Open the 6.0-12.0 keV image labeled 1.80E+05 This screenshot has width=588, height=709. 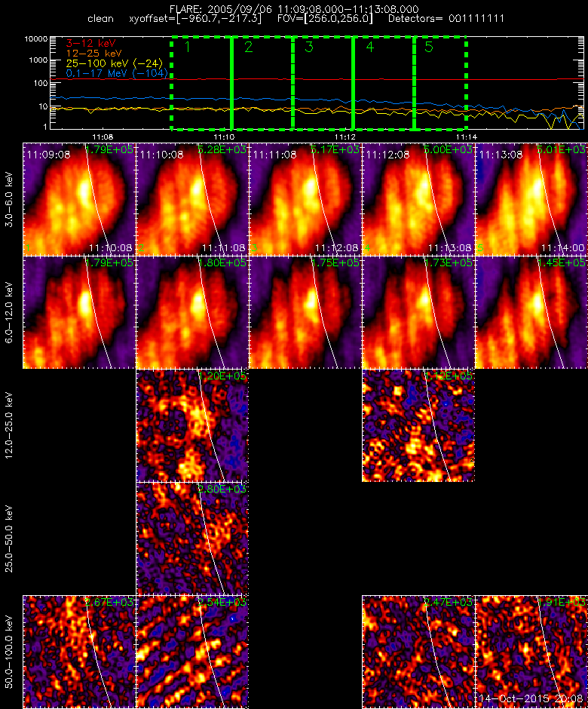[x=192, y=312]
